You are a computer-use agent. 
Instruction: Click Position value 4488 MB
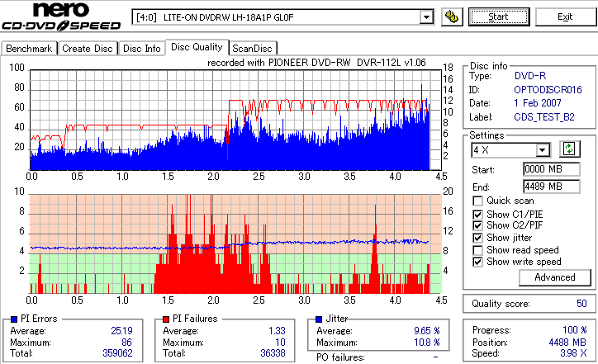(568, 343)
